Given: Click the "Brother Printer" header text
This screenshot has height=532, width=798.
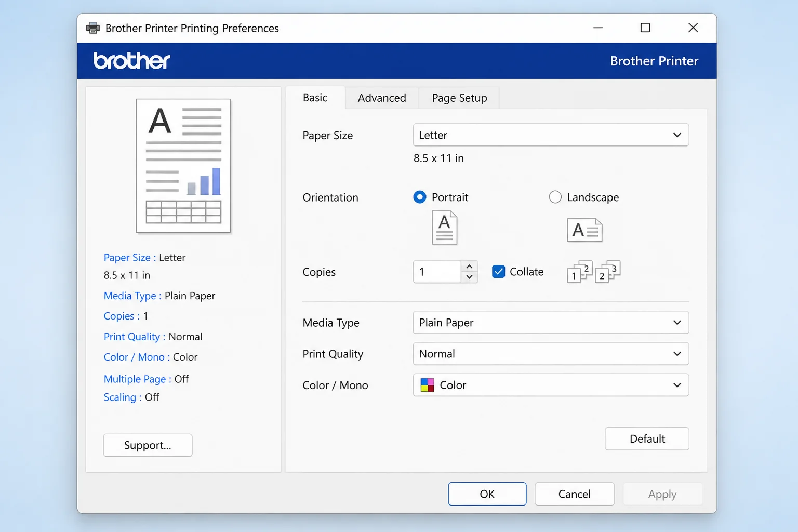Looking at the screenshot, I should [x=654, y=61].
